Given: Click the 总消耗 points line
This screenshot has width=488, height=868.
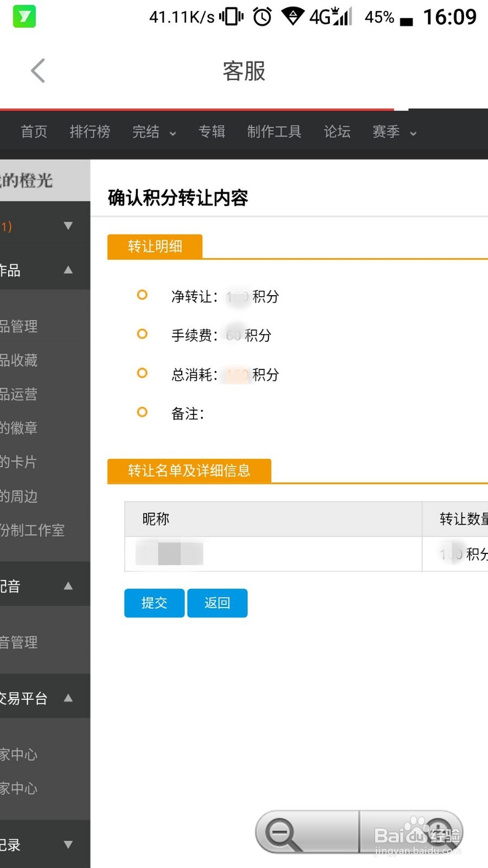Looking at the screenshot, I should tap(225, 375).
